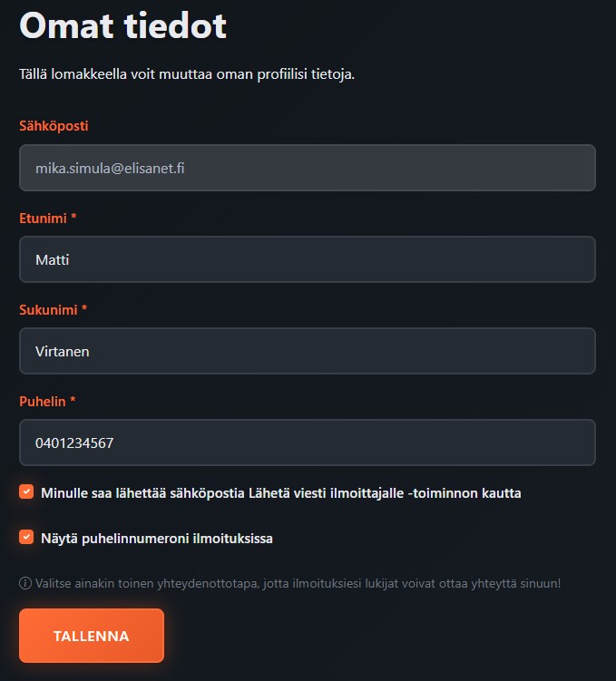Click into the Puhelin phone number field
616x681 pixels.
(x=307, y=443)
